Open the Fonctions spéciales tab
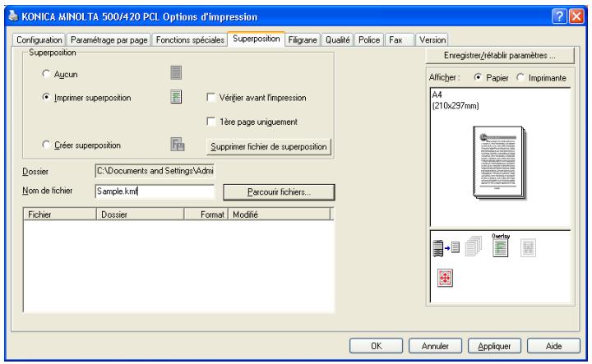This screenshot has width=592, height=364. (190, 39)
